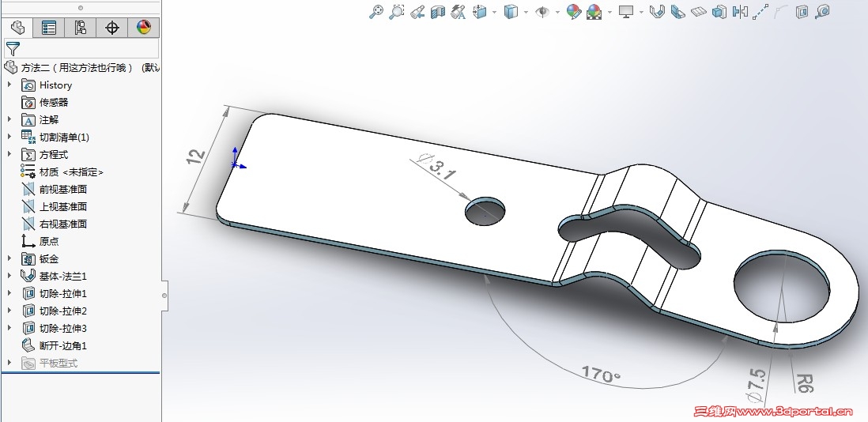Expand the 切除-拉伸3 feature
Screen dimensions: 868x422
coord(9,327)
